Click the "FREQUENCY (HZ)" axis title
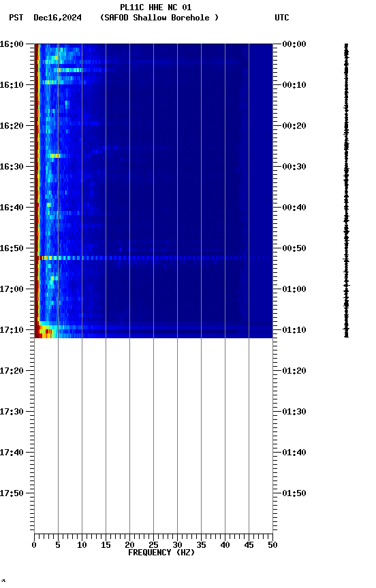 (161, 553)
